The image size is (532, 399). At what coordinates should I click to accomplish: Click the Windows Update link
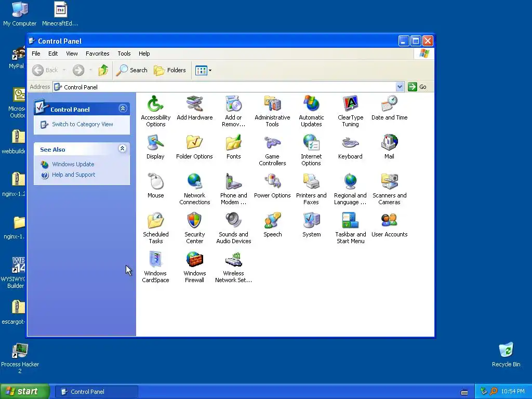point(73,164)
